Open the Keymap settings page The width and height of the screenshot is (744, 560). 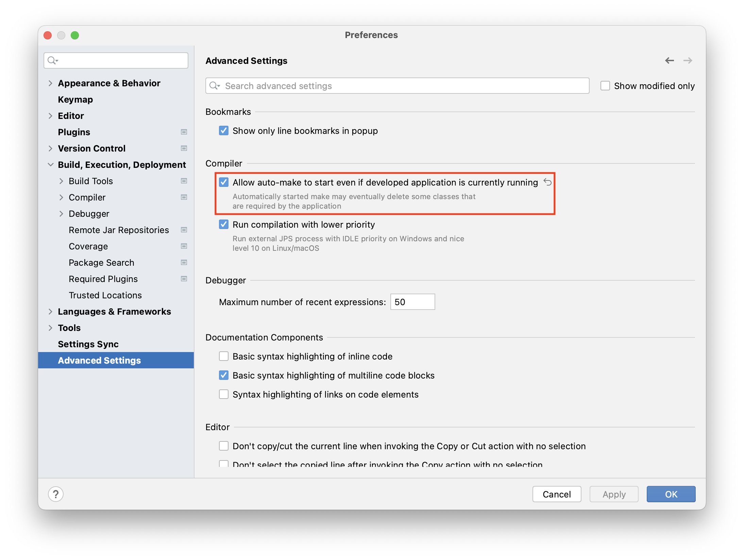click(75, 100)
